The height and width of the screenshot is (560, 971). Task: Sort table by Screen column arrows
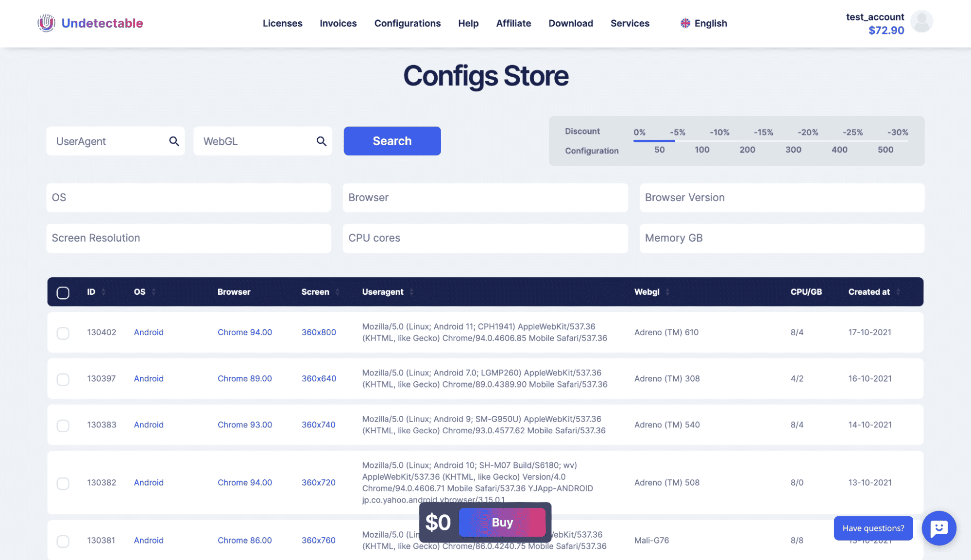tap(337, 292)
